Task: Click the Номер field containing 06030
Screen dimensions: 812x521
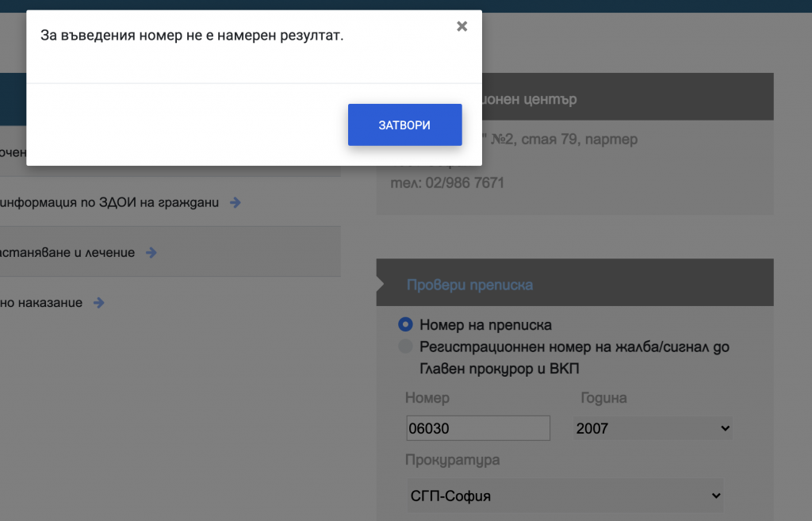Action: [x=477, y=428]
